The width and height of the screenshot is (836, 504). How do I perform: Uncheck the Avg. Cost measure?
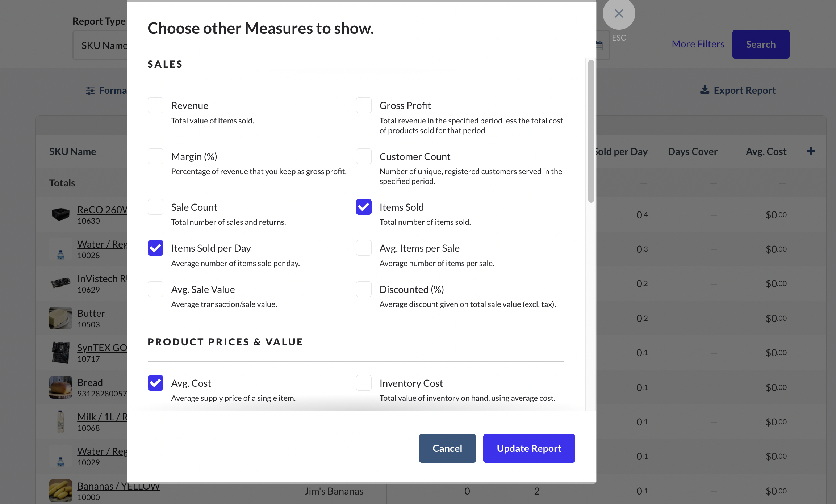[x=155, y=383]
